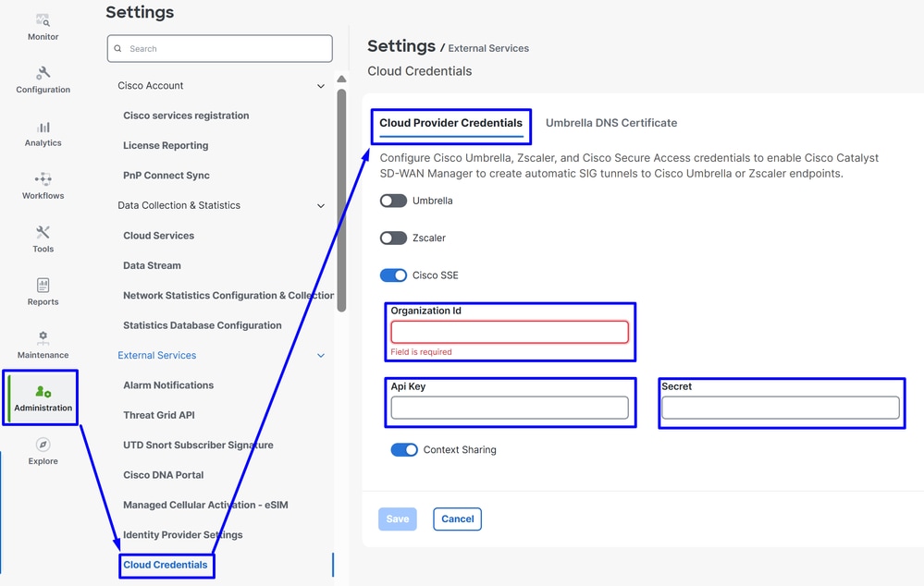Open Identity Provider Settings

(x=182, y=534)
